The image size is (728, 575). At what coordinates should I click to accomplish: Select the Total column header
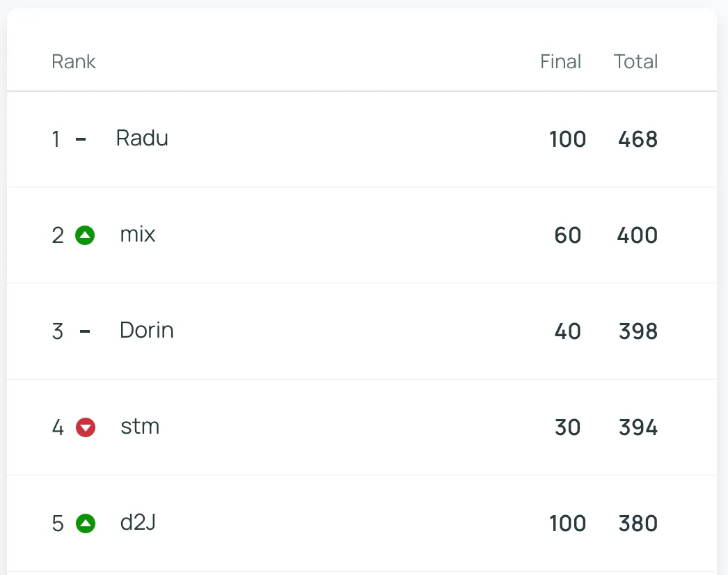click(x=635, y=61)
